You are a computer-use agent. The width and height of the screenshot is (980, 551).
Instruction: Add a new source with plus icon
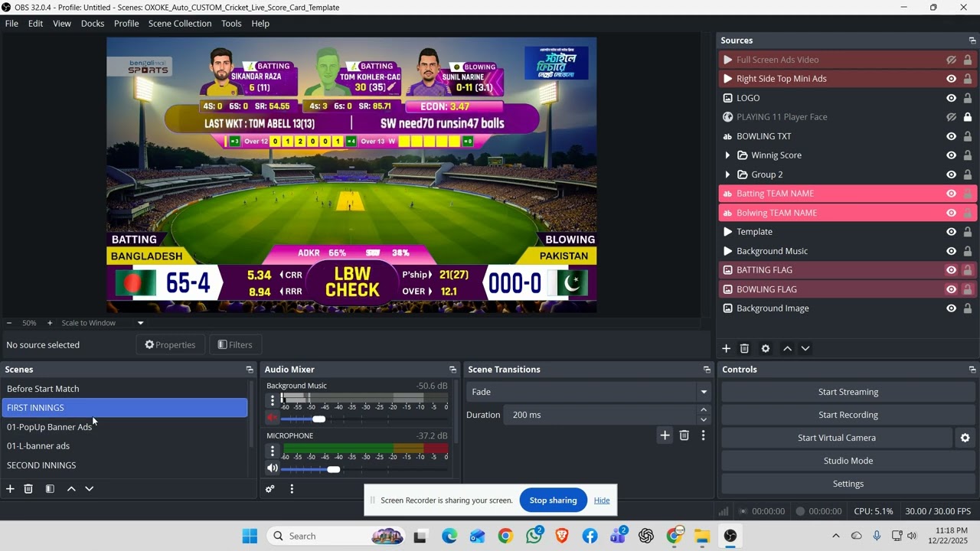(726, 348)
